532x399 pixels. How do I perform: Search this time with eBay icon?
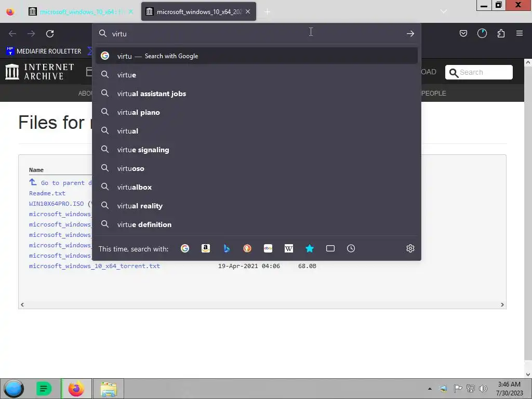coord(268,248)
